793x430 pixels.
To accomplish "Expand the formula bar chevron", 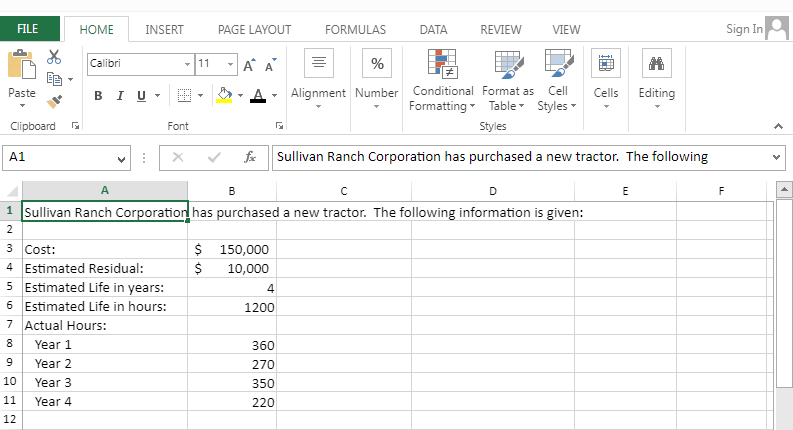I will point(776,157).
